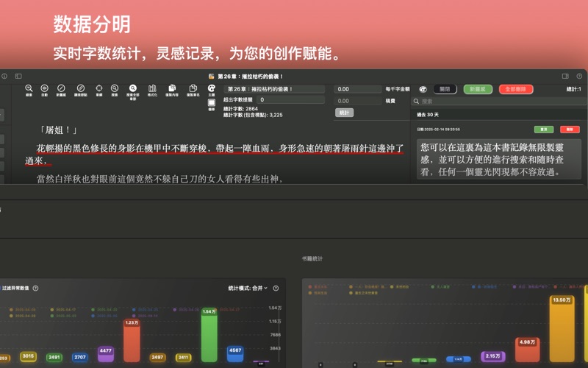
Task: Click the 統計 button under fee fields
Action: (x=344, y=113)
